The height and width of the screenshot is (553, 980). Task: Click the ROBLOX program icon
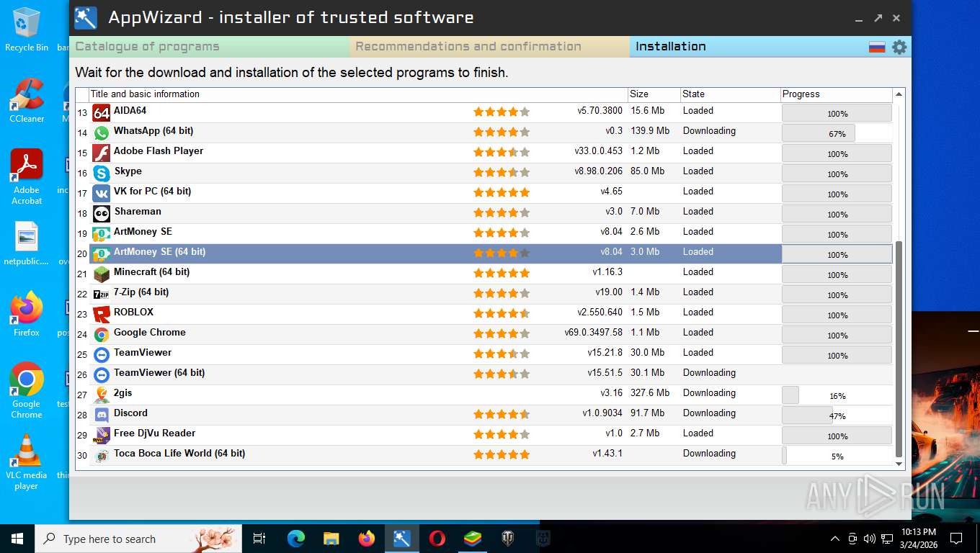tap(102, 315)
